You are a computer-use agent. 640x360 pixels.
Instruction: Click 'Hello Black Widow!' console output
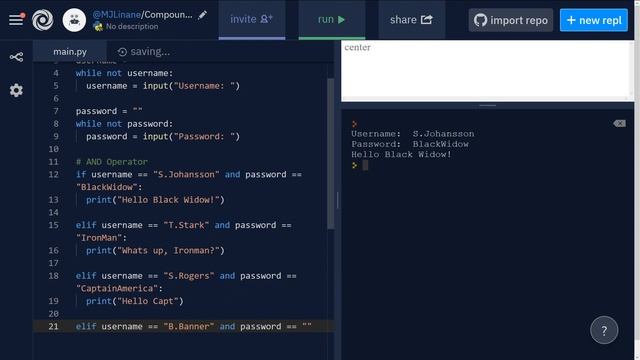tap(401, 154)
